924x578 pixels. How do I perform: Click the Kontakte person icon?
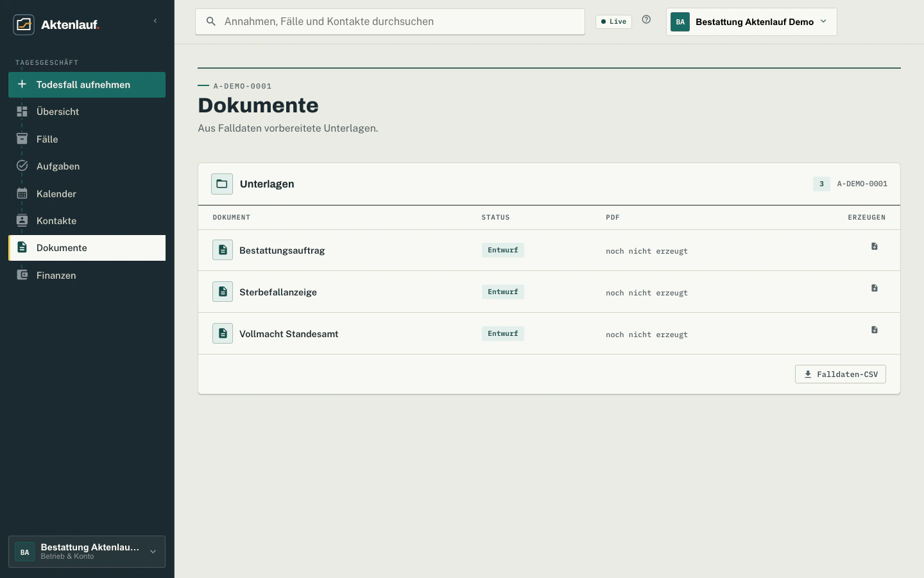pos(22,220)
